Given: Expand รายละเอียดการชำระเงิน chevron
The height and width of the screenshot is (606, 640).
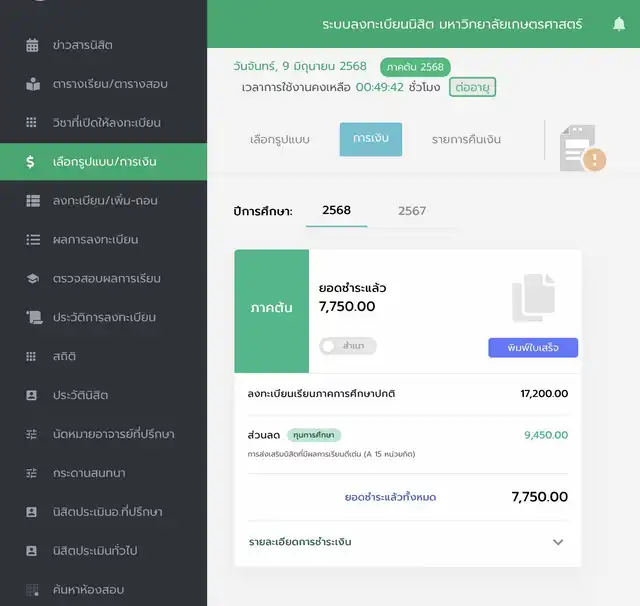Looking at the screenshot, I should 558,542.
